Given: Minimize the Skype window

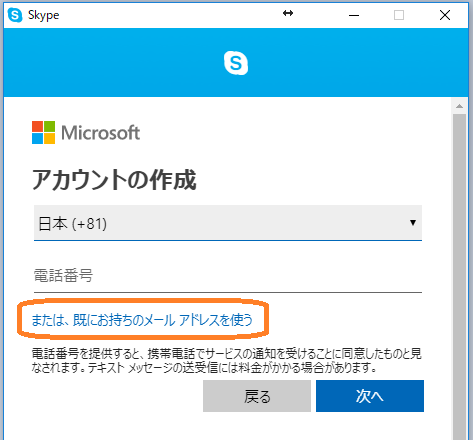Looking at the screenshot, I should point(354,15).
